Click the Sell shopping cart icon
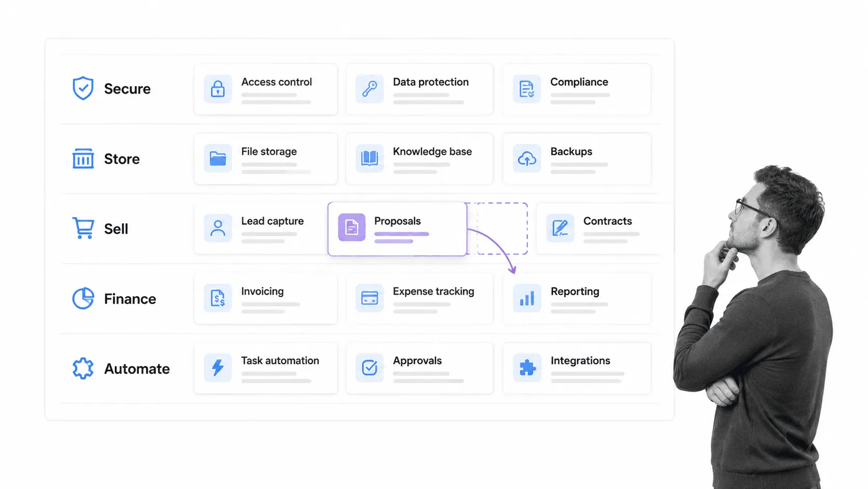 tap(83, 228)
